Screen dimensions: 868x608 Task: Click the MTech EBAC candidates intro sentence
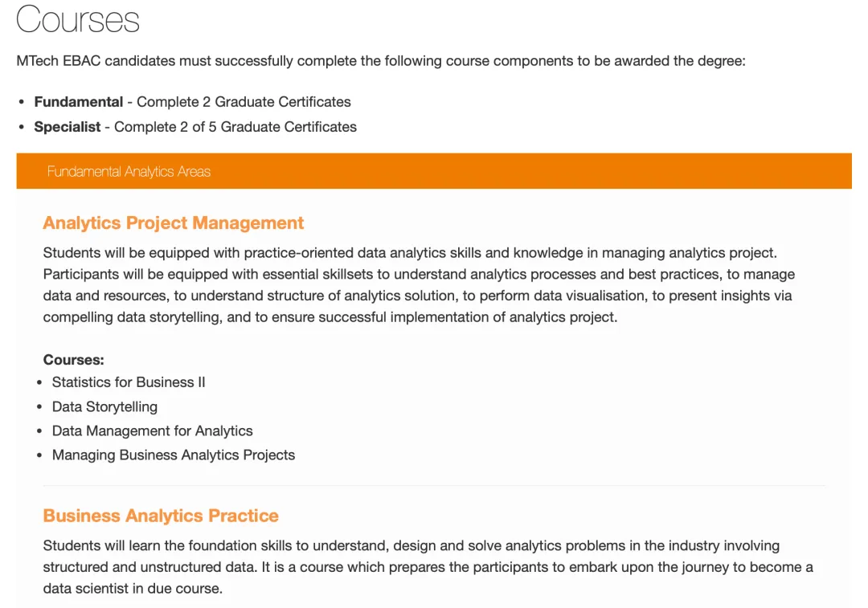[380, 61]
